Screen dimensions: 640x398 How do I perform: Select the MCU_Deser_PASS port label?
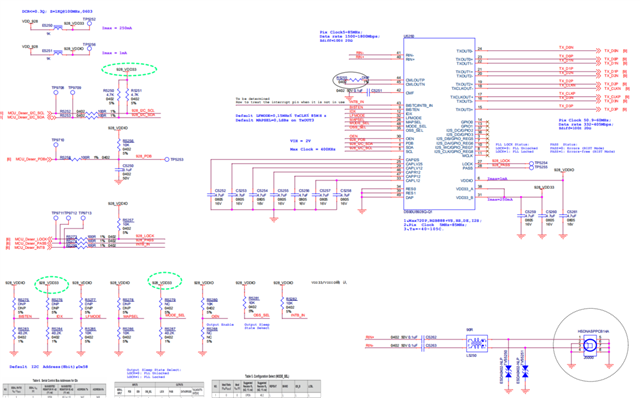pos(31,243)
